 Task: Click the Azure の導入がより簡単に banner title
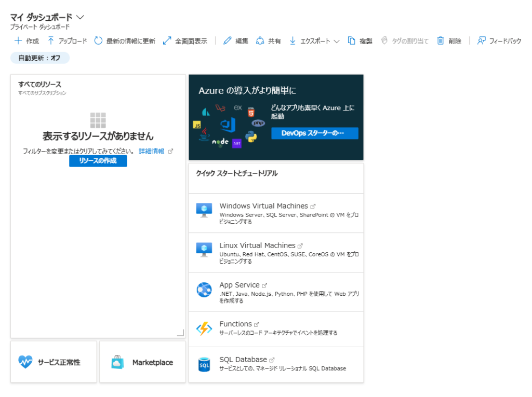[x=247, y=90]
